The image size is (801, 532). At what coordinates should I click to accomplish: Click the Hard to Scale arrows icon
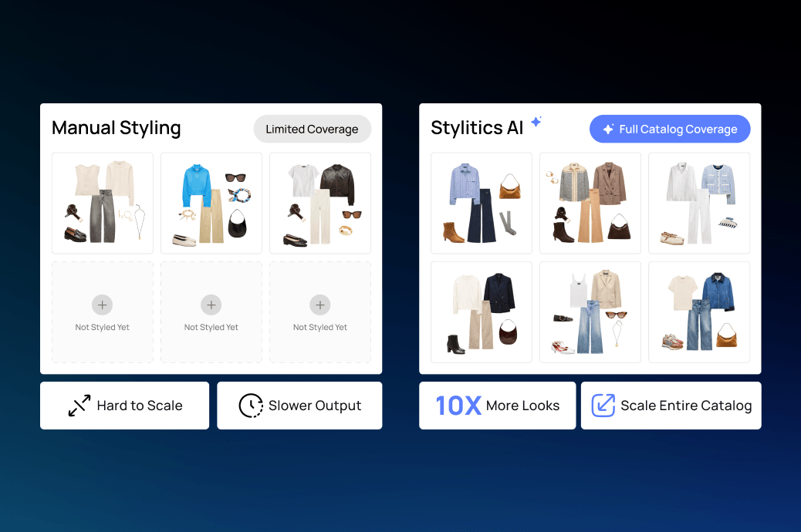click(79, 406)
